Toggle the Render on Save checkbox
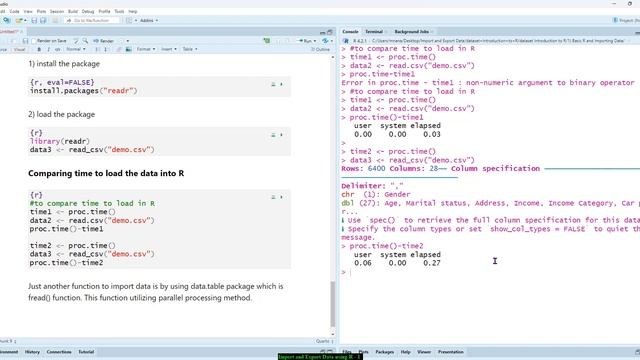 34,41
